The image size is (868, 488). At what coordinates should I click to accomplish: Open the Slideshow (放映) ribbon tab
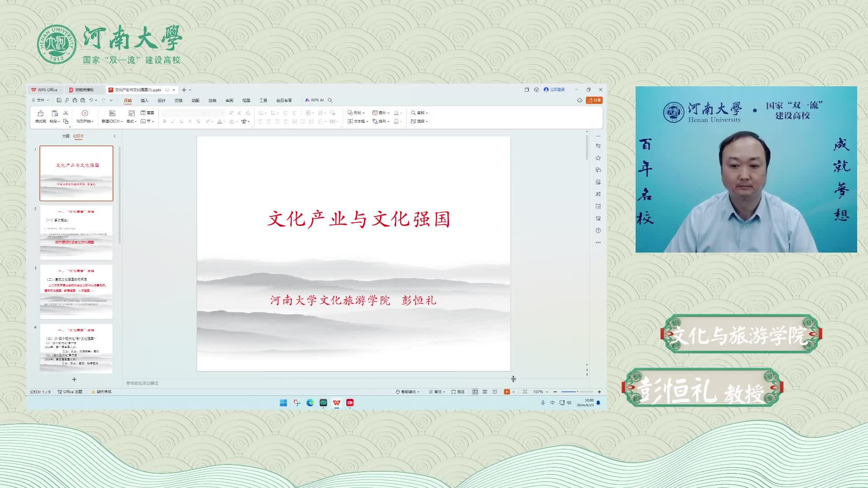pyautogui.click(x=212, y=100)
